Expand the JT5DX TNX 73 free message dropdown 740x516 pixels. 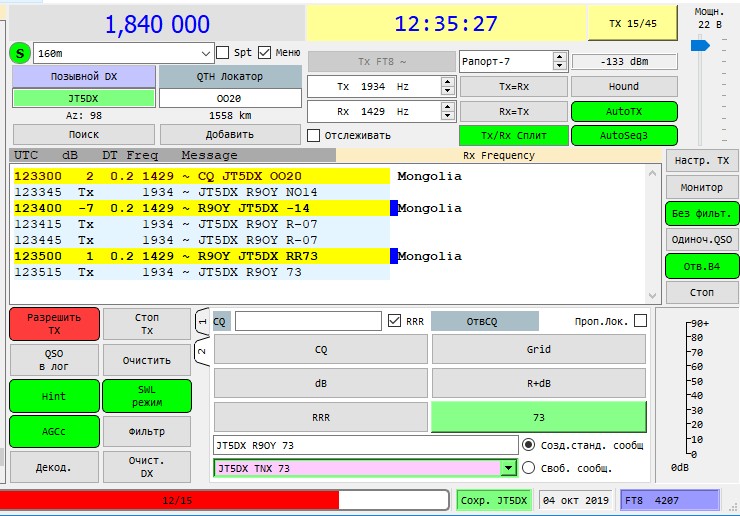[508, 467]
